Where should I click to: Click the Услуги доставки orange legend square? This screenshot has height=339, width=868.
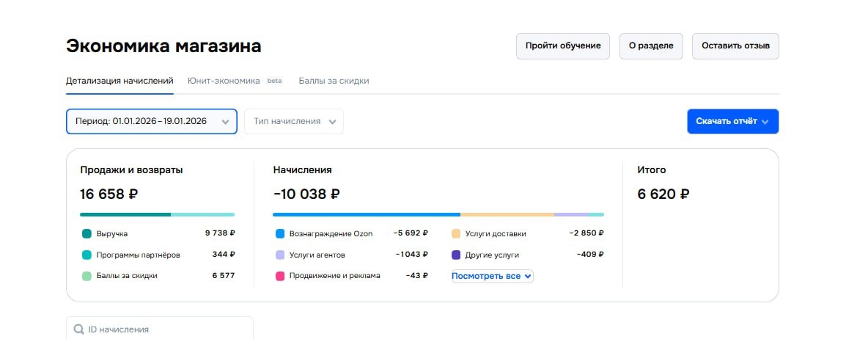pos(456,233)
